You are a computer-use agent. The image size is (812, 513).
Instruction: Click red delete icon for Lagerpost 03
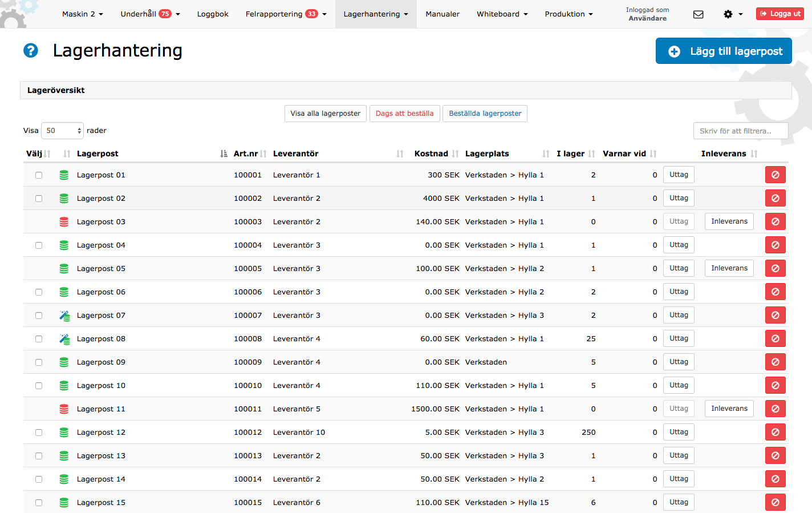(x=776, y=221)
